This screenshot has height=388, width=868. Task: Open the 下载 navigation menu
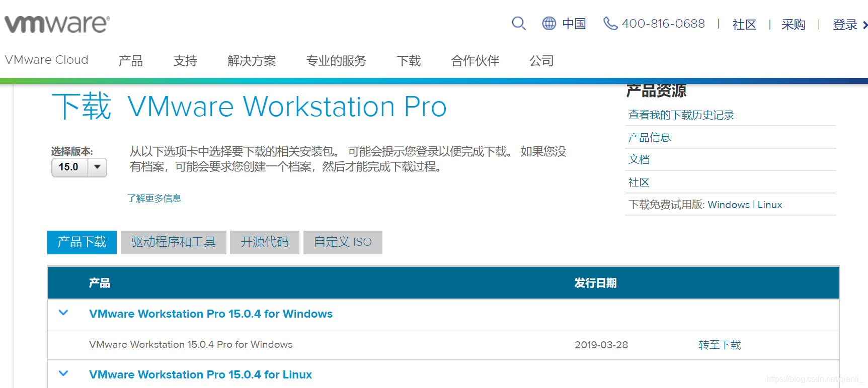tap(409, 61)
